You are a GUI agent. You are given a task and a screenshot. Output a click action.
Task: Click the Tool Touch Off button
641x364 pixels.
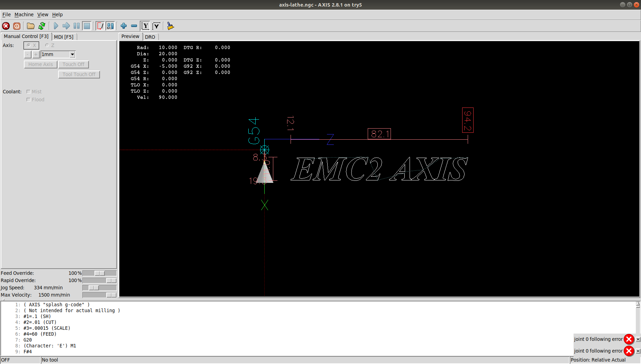[x=79, y=74]
